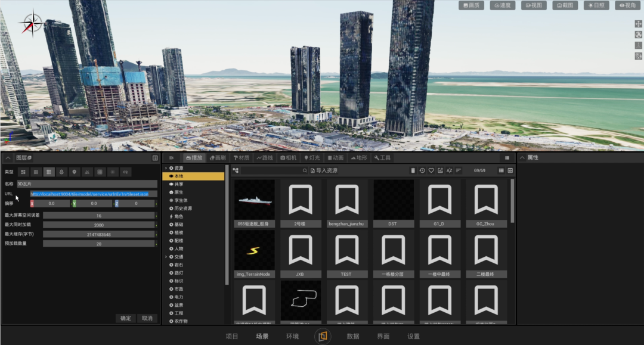Switch to the 工具 tab
644x345 pixels.
tap(383, 158)
